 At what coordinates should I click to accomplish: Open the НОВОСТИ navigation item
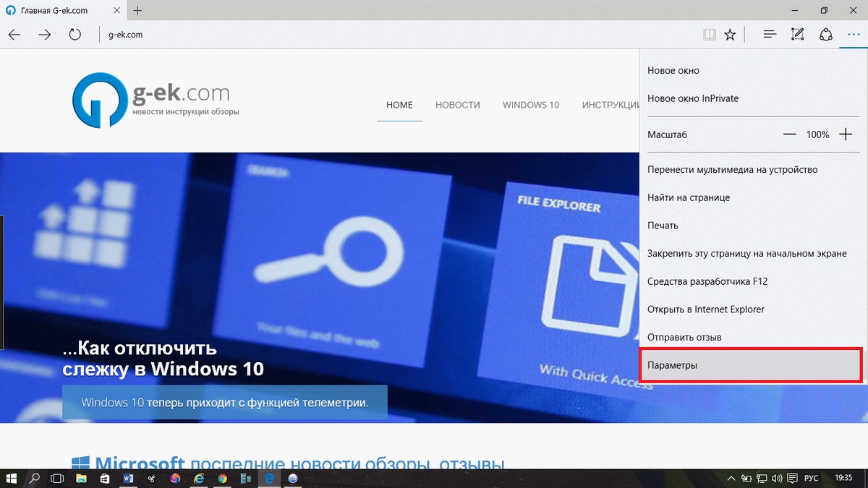[458, 105]
